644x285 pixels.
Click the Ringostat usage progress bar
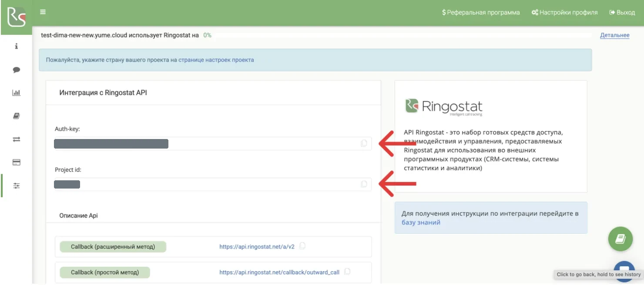click(403, 35)
